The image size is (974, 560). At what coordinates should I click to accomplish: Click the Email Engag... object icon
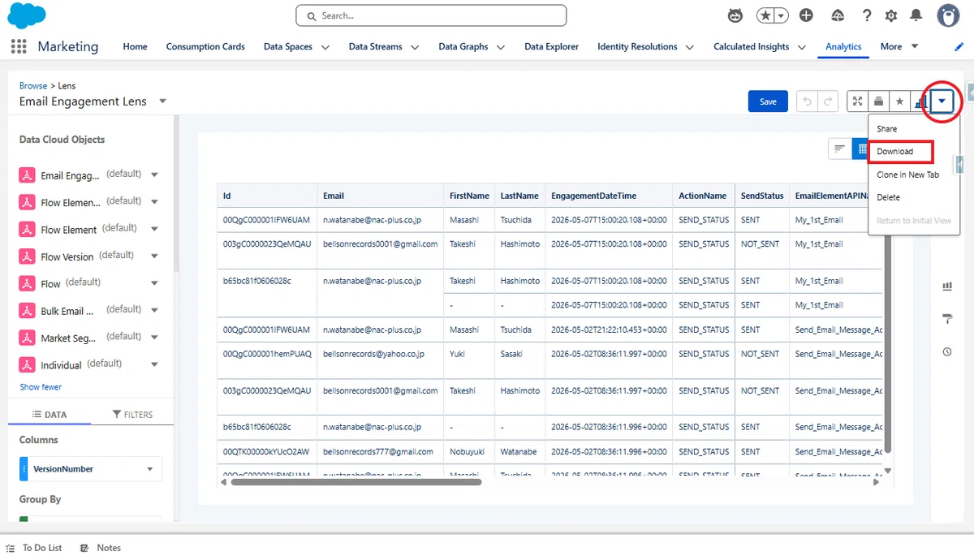click(27, 175)
